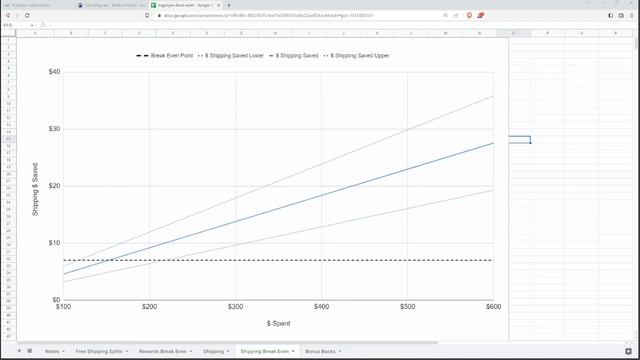The width and height of the screenshot is (640, 360).
Task: Click the $600 horizontal axis label
Action: [493, 307]
